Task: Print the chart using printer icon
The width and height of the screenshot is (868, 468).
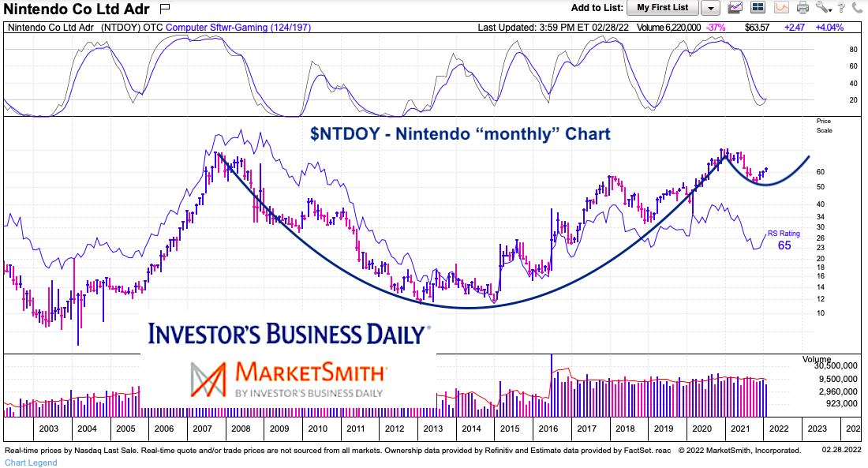Action: pos(803,8)
